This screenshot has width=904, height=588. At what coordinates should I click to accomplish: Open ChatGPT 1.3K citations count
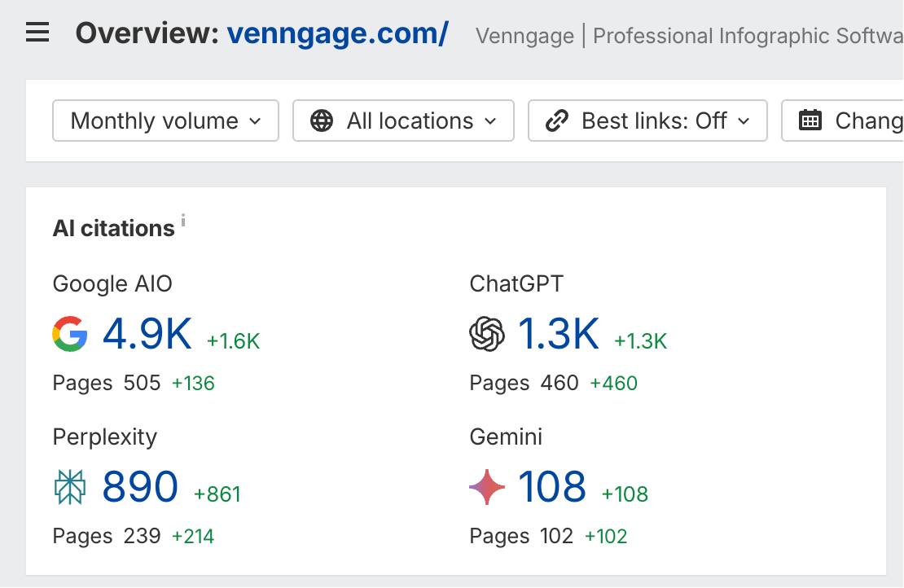[x=559, y=334]
